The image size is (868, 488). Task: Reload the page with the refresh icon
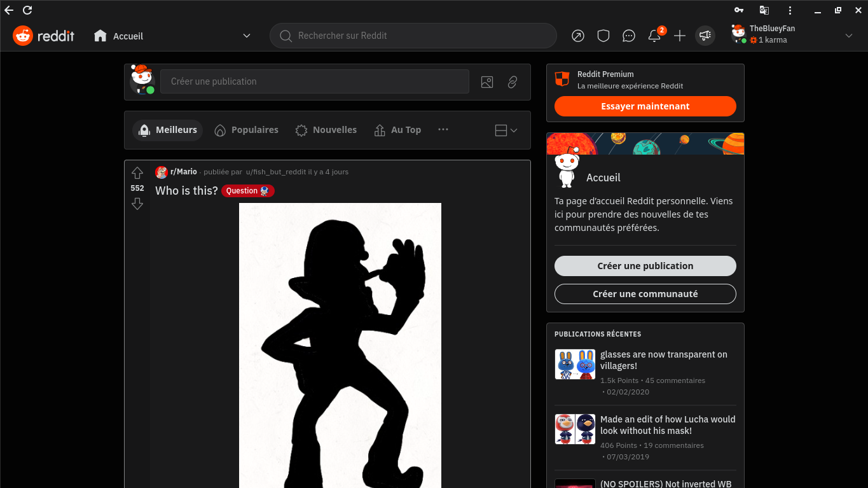pos(27,10)
